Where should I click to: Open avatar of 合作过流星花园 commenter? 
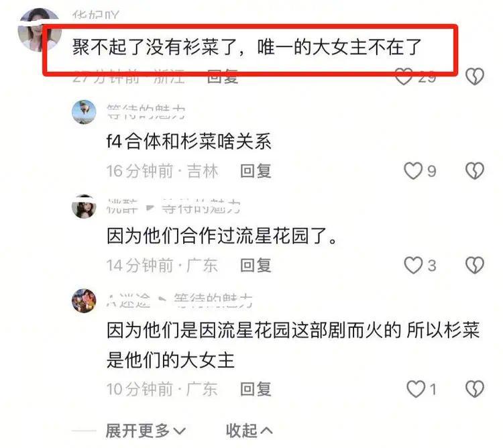(x=84, y=206)
